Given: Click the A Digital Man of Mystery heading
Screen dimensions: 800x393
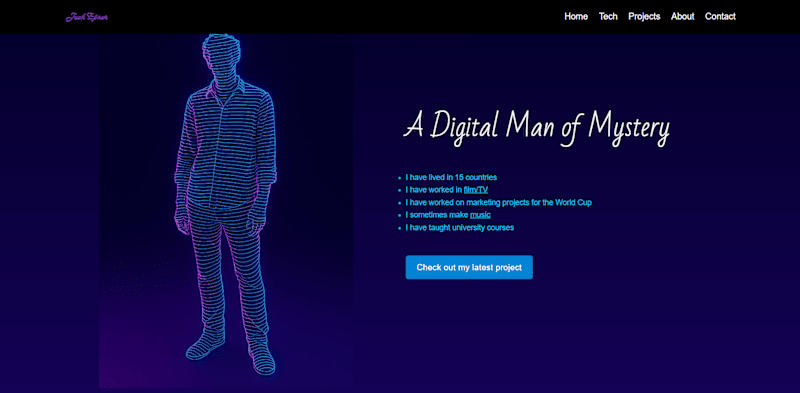Looking at the screenshot, I should pyautogui.click(x=536, y=128).
